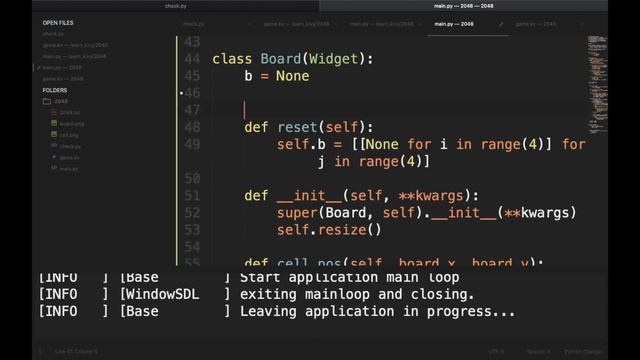640x360 pixels.
Task: Click the 'def __init__(self, **kwargs):' line
Action: (x=361, y=196)
